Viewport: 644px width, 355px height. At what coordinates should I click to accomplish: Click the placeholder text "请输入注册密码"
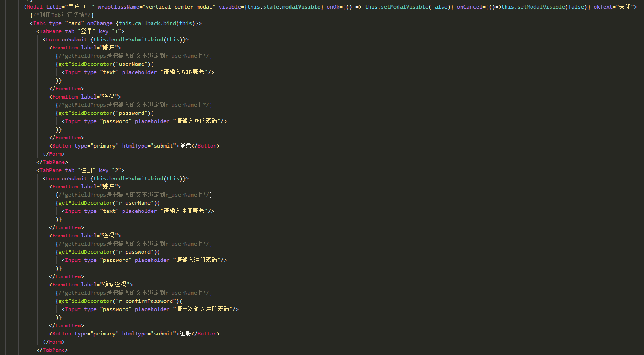click(x=197, y=260)
